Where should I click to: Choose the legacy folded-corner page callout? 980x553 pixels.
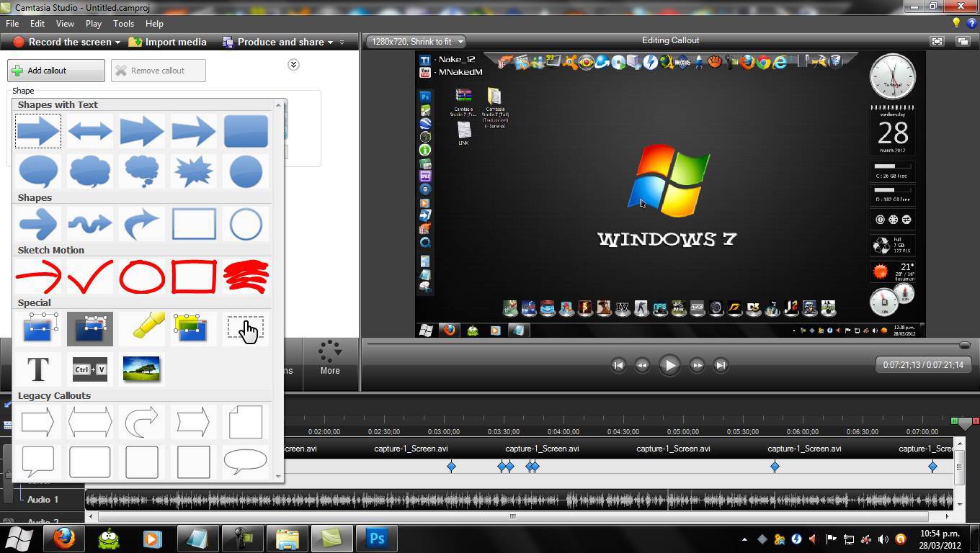click(x=246, y=422)
